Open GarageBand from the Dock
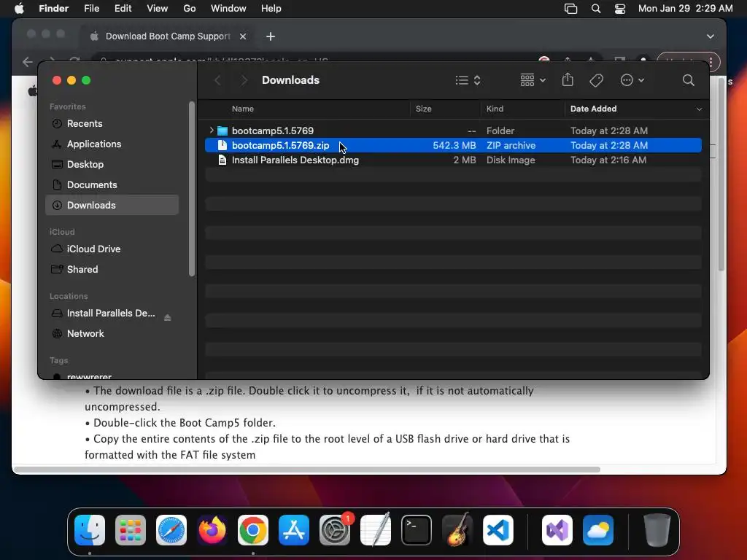Image resolution: width=747 pixels, height=560 pixels. click(x=457, y=529)
